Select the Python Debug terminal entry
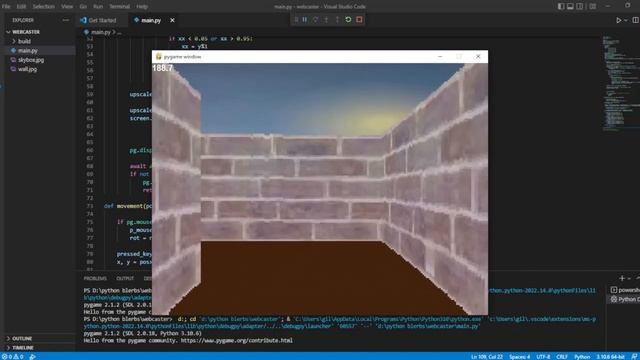The height and width of the screenshot is (360, 640). tap(625, 299)
